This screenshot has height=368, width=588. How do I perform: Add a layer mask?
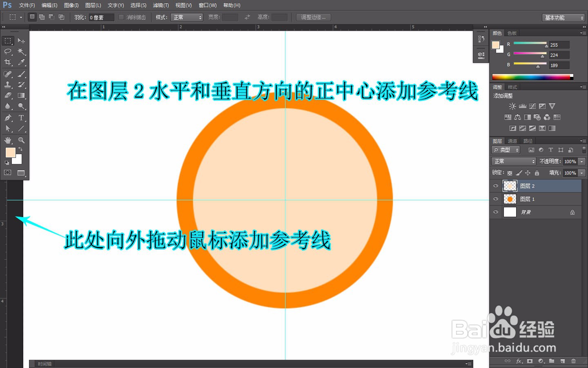pyautogui.click(x=530, y=361)
